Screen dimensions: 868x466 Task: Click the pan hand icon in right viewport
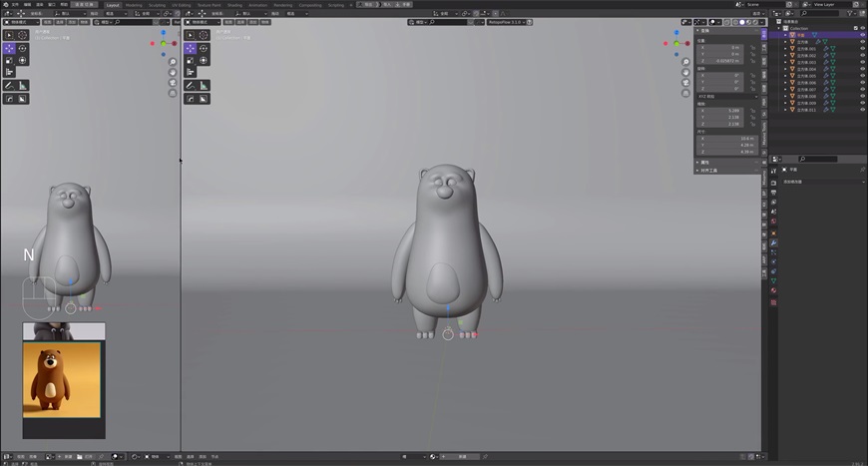click(x=685, y=73)
